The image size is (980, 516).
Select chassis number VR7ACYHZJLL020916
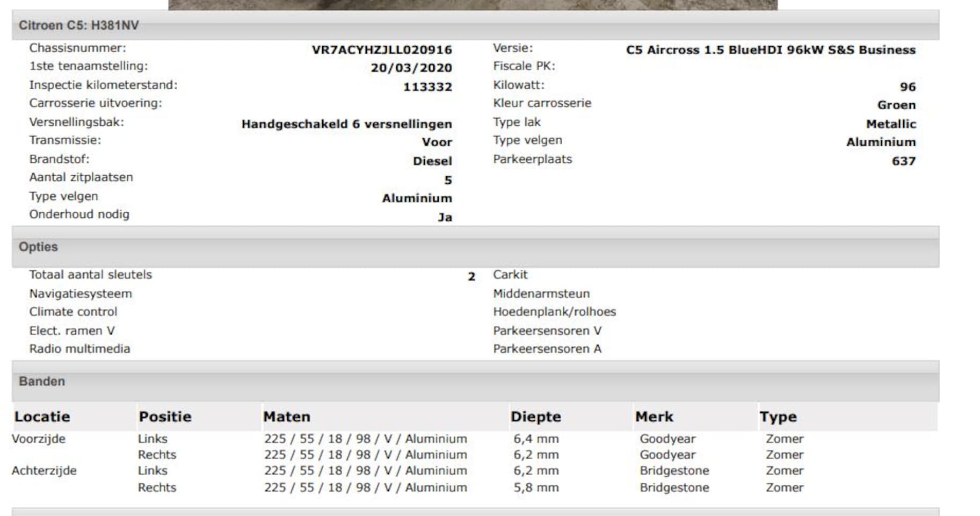pos(381,49)
